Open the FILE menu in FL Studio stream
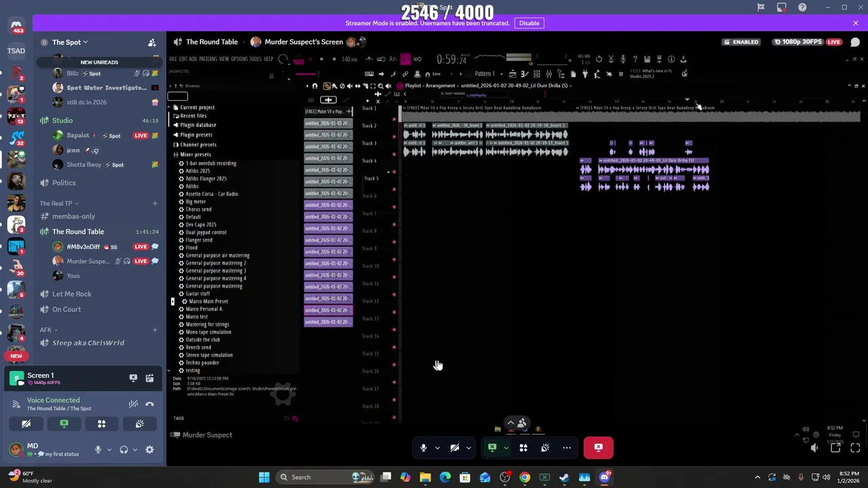 (x=173, y=59)
